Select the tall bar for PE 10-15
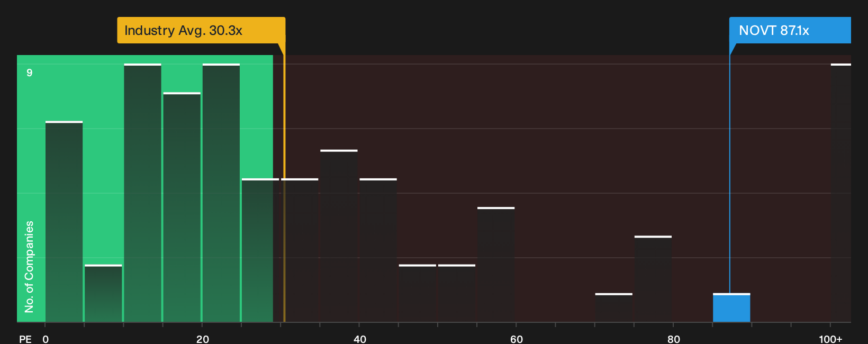868x344 pixels. [x=142, y=193]
